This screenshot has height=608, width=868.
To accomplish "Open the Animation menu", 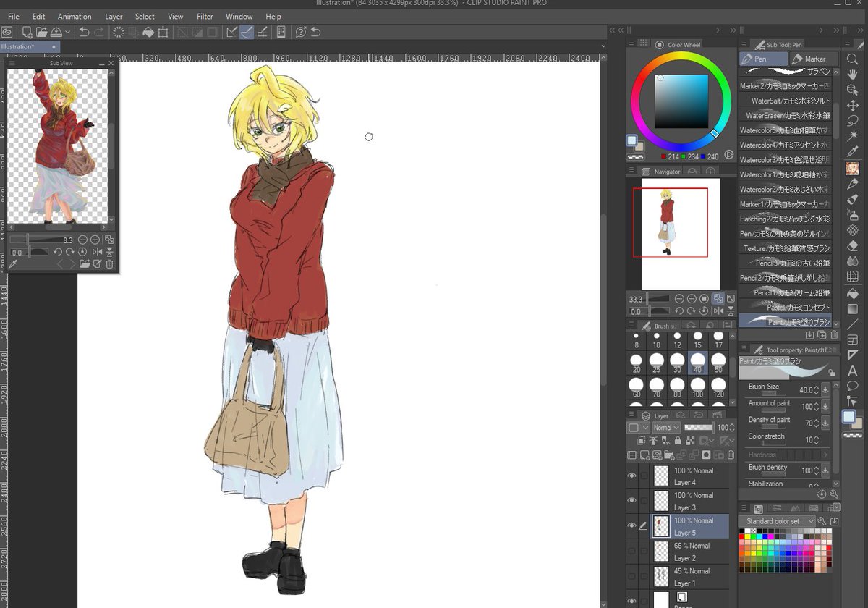I will point(75,16).
